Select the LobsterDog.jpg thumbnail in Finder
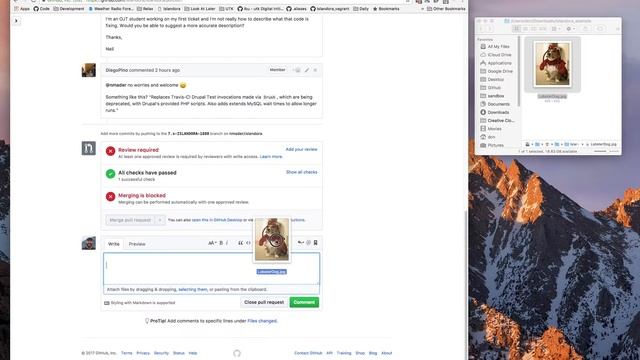 [552, 64]
